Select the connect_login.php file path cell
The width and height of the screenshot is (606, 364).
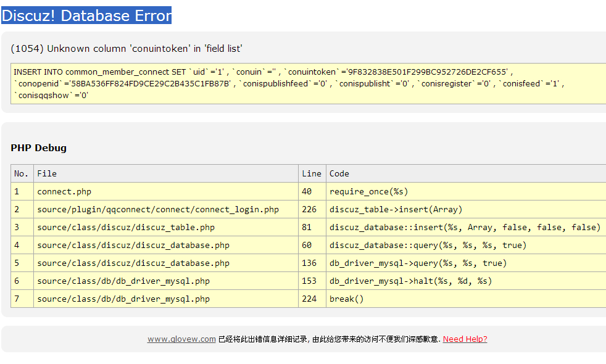pos(158,209)
